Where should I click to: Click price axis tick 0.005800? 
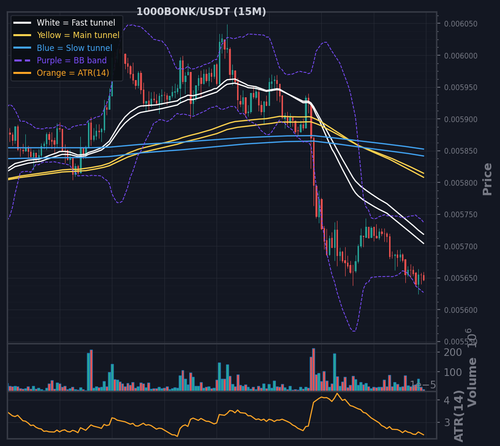(x=461, y=183)
